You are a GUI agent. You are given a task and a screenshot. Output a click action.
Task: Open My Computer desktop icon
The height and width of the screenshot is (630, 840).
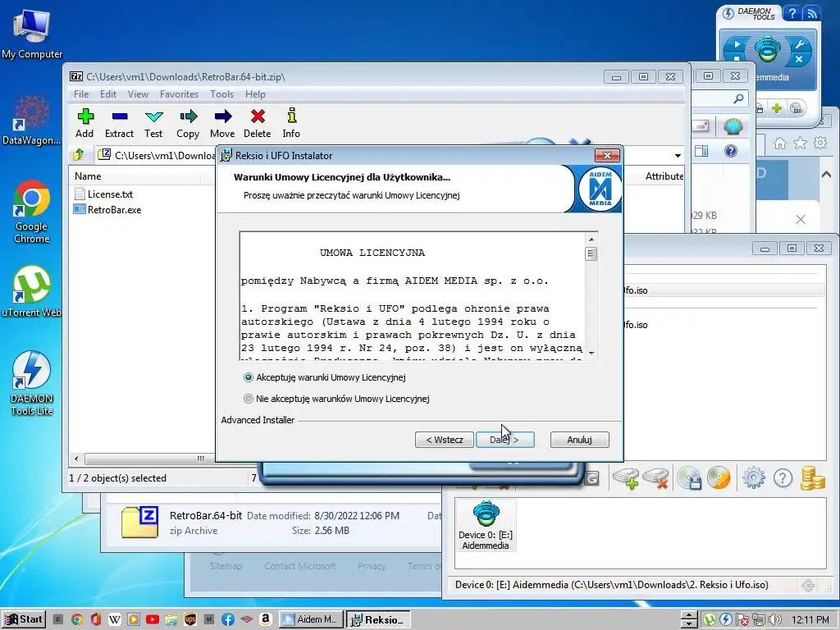tap(32, 34)
